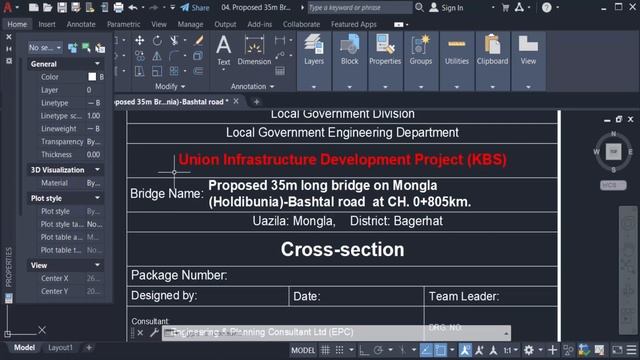Expand the Modify panel flyout
640x360 pixels.
point(170,86)
